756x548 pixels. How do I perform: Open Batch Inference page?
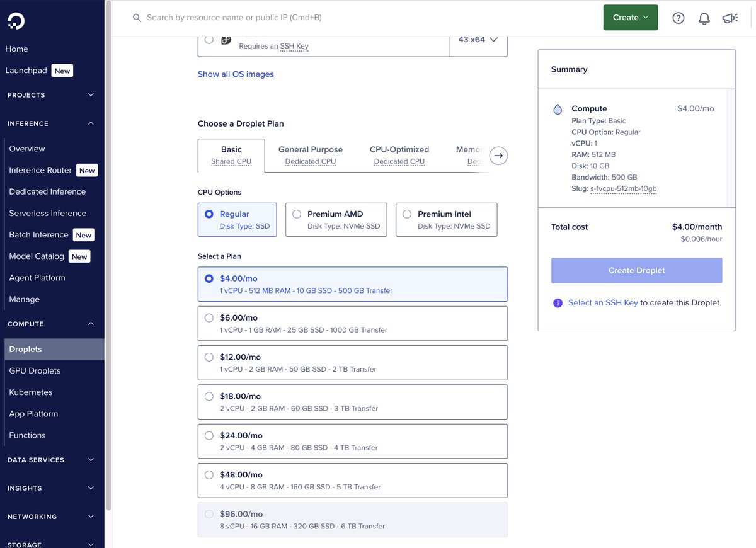(x=38, y=234)
